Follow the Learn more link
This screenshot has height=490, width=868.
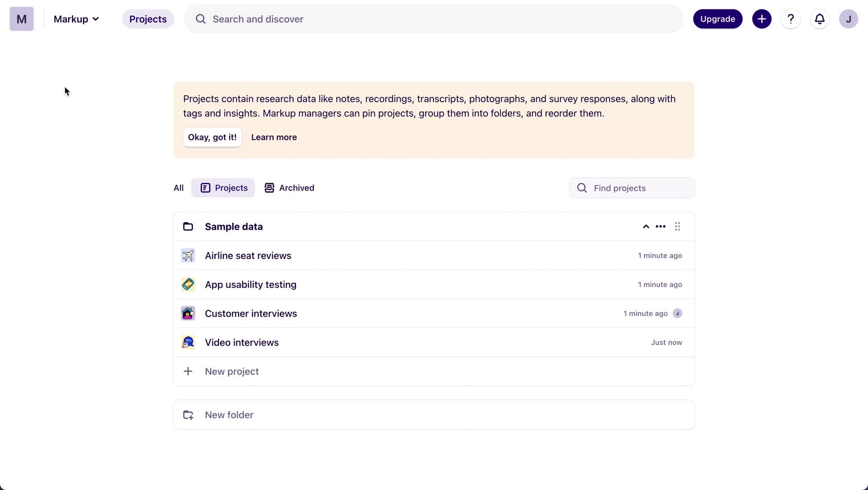pyautogui.click(x=274, y=137)
